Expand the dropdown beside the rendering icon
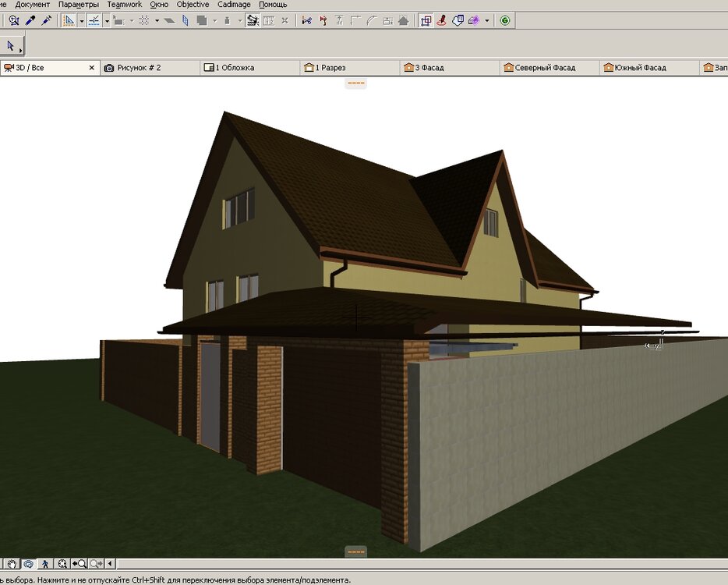This screenshot has width=728, height=585. 487,21
